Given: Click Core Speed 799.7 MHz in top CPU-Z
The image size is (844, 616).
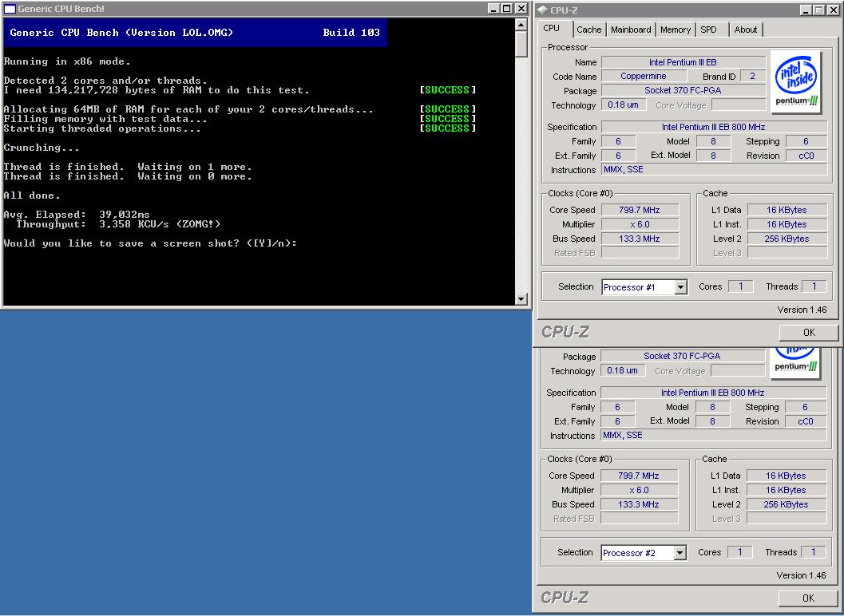Looking at the screenshot, I should point(640,210).
